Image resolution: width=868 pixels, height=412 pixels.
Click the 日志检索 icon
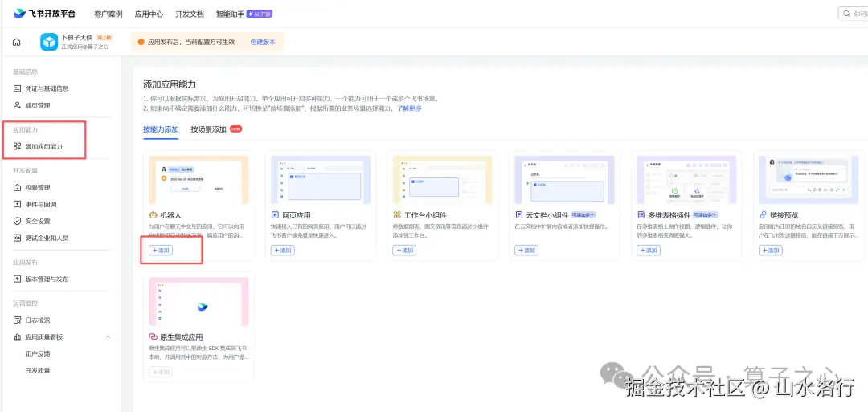tap(17, 320)
